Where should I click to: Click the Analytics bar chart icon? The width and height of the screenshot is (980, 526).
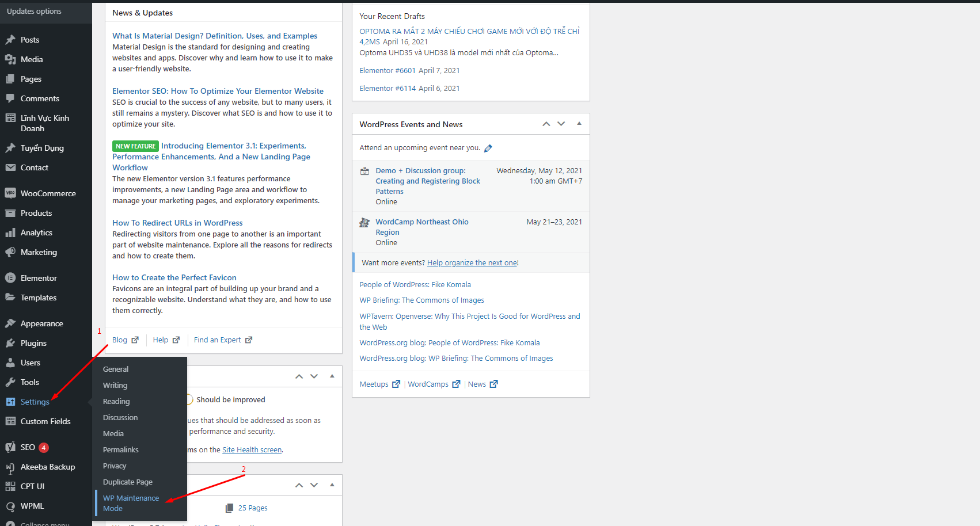(x=10, y=232)
